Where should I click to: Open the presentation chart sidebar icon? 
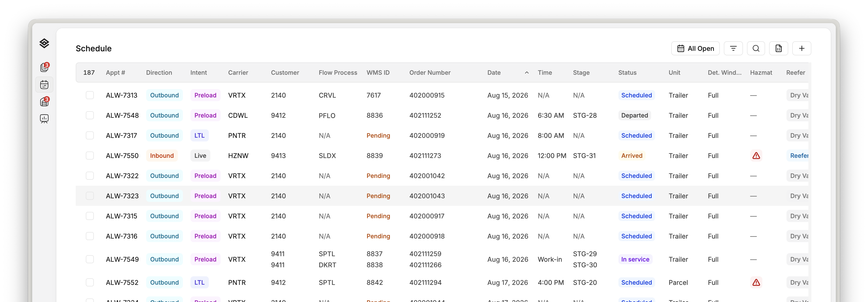point(44,119)
